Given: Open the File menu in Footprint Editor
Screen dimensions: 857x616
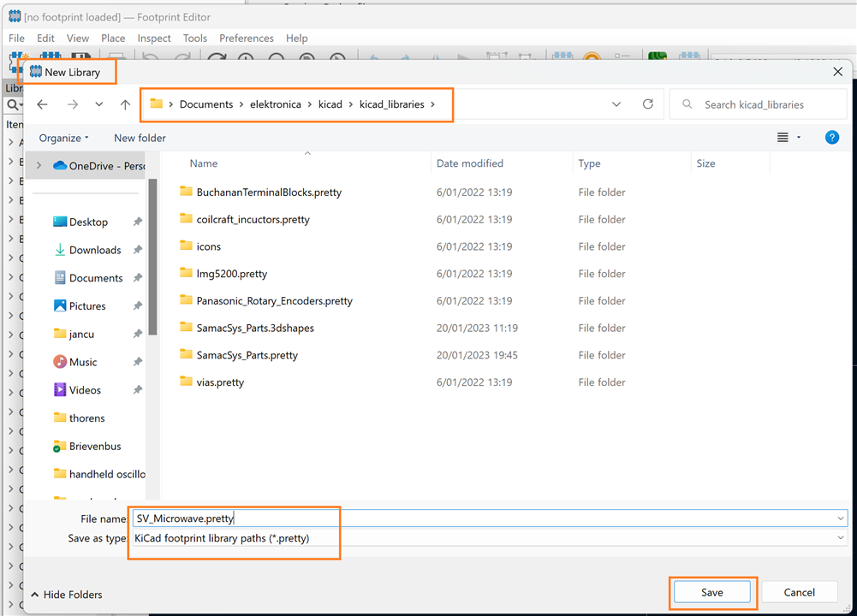Looking at the screenshot, I should (16, 38).
